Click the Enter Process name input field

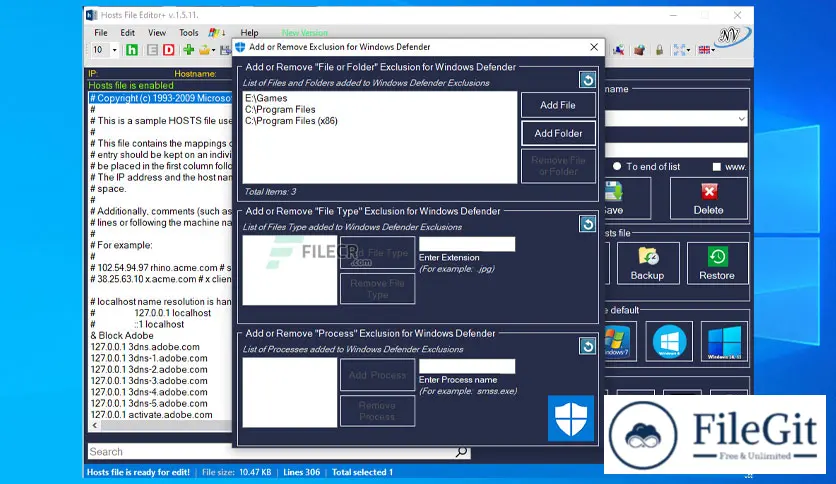coord(467,366)
